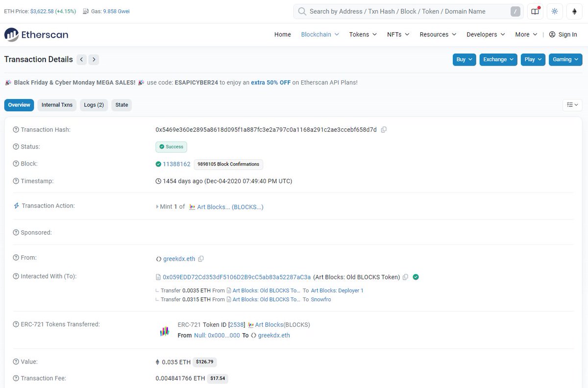Click the extra 50% OFF promo link
This screenshot has height=388, width=588.
coord(271,82)
